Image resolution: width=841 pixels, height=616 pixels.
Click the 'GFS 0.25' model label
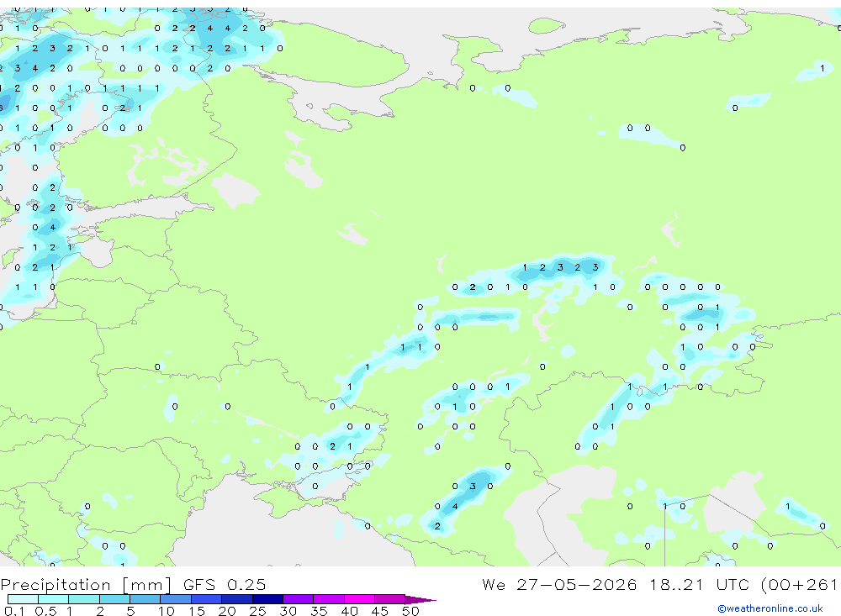click(225, 584)
